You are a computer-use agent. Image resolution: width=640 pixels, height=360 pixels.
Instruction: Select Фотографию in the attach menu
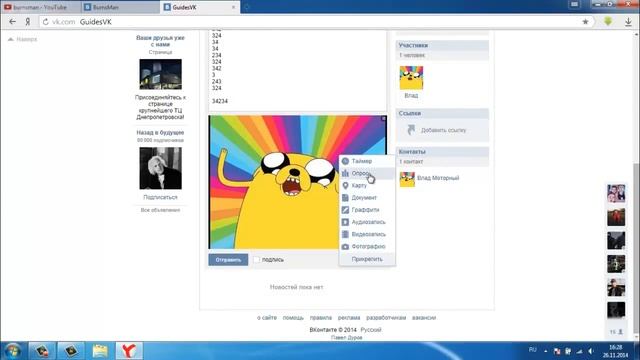pyautogui.click(x=367, y=247)
